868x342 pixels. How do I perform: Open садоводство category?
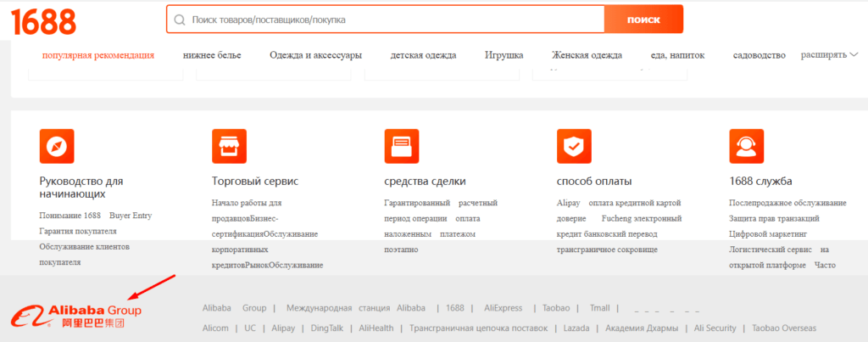[759, 55]
